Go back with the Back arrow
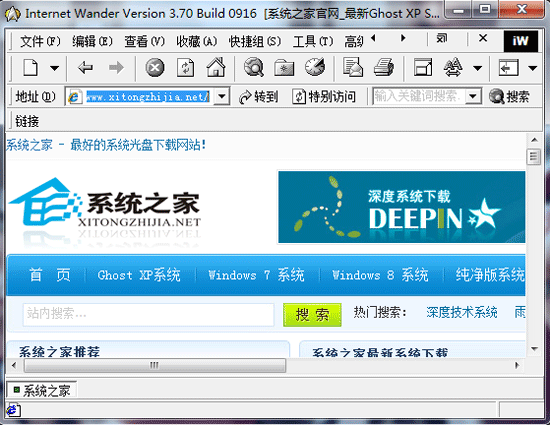This screenshot has width=550, height=425. (x=85, y=67)
